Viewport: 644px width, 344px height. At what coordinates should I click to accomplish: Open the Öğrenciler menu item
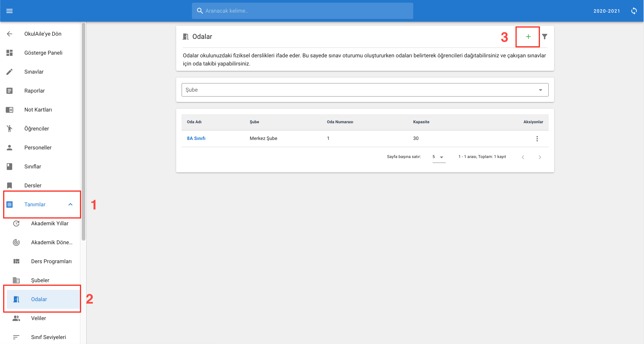point(37,129)
